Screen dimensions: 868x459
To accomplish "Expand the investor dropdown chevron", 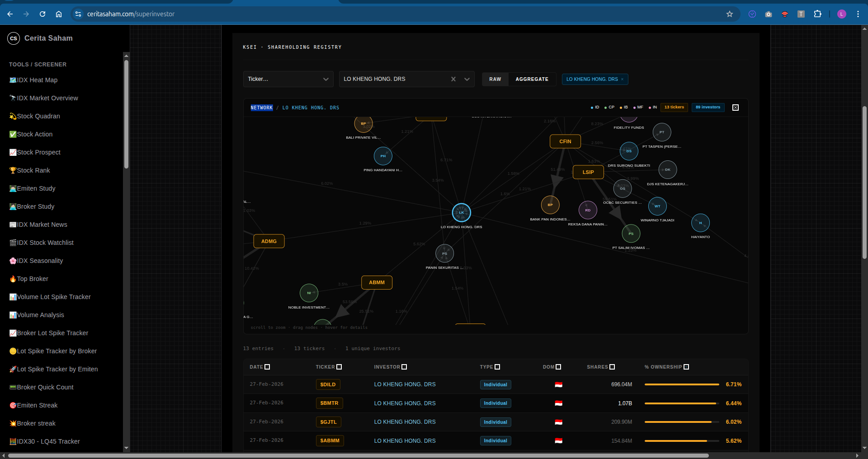I will (x=467, y=79).
